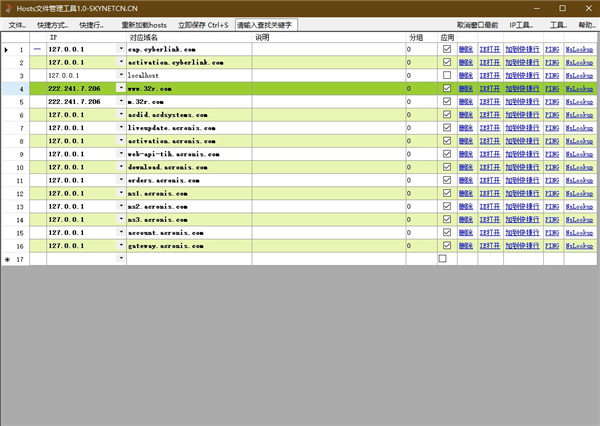The height and width of the screenshot is (426, 600).
Task: Click NsLookup link for m.32r.com
Action: click(578, 101)
